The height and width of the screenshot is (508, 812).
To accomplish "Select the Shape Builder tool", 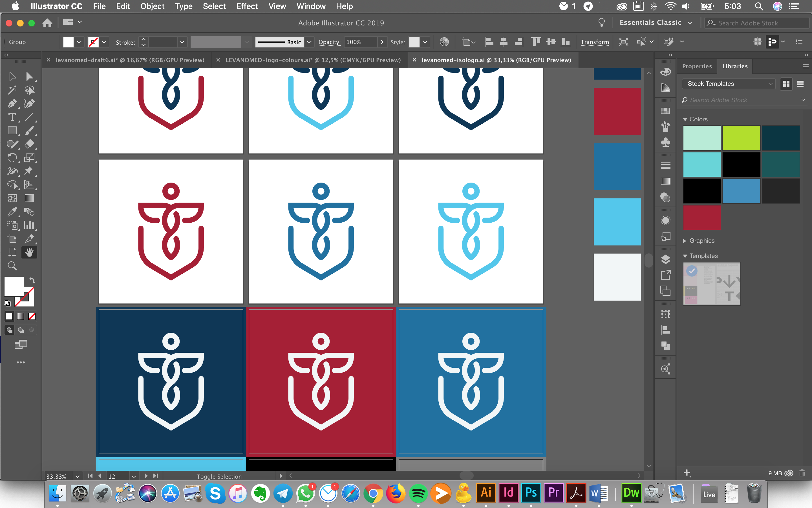I will 12,185.
